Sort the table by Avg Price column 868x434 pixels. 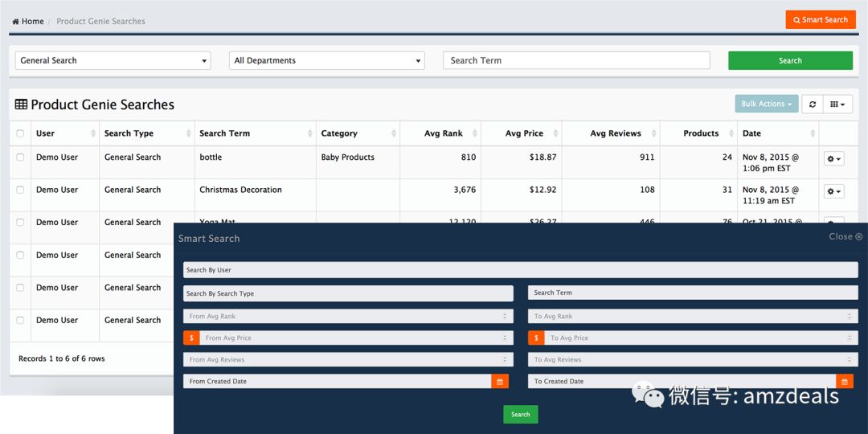(x=524, y=133)
